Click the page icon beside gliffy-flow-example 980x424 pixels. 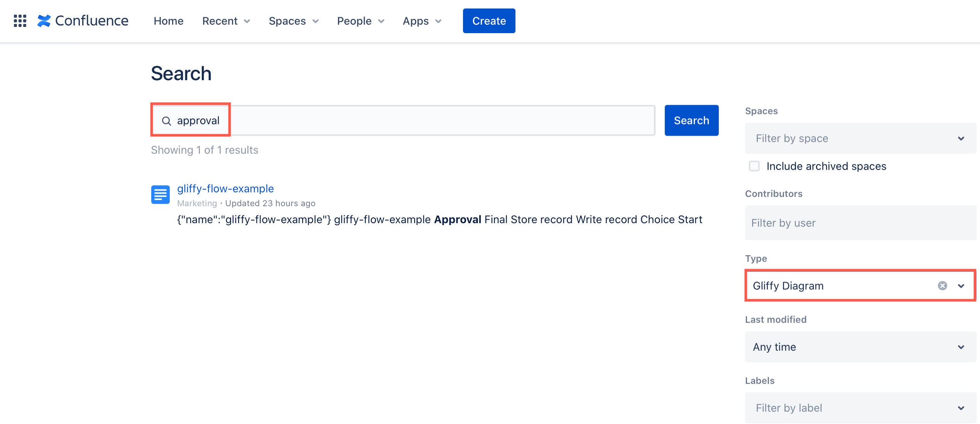(x=160, y=195)
